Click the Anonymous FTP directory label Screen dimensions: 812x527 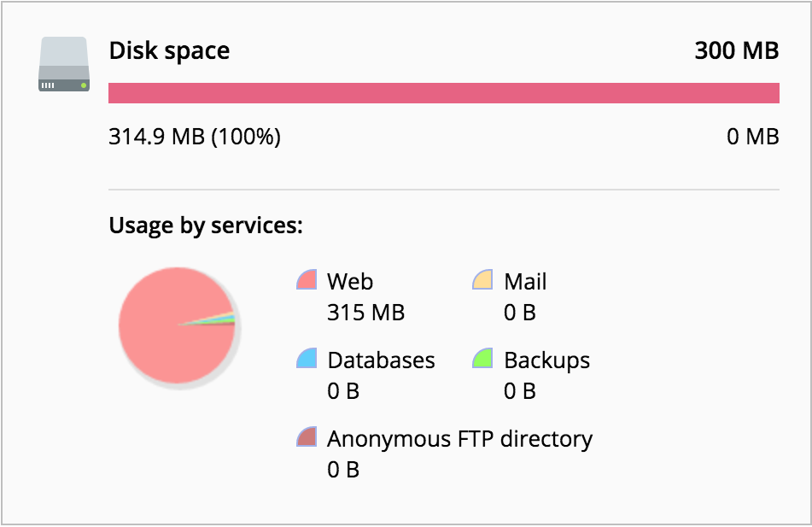[460, 439]
